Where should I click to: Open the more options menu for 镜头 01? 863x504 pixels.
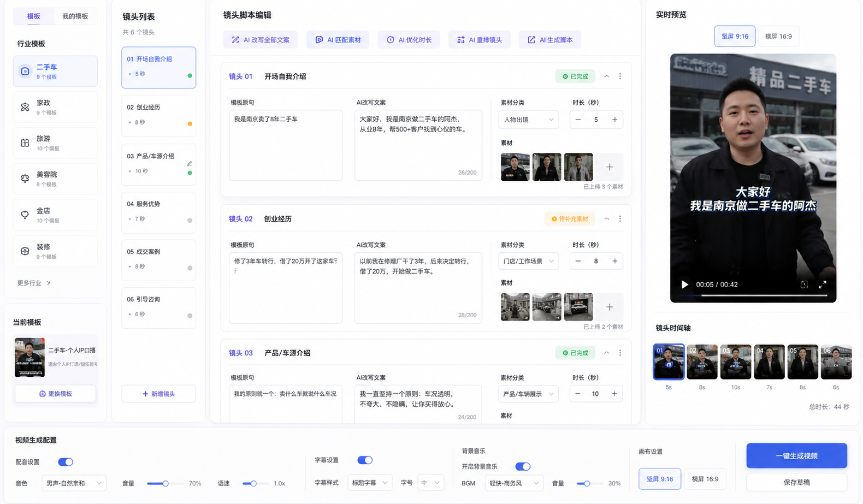point(620,76)
